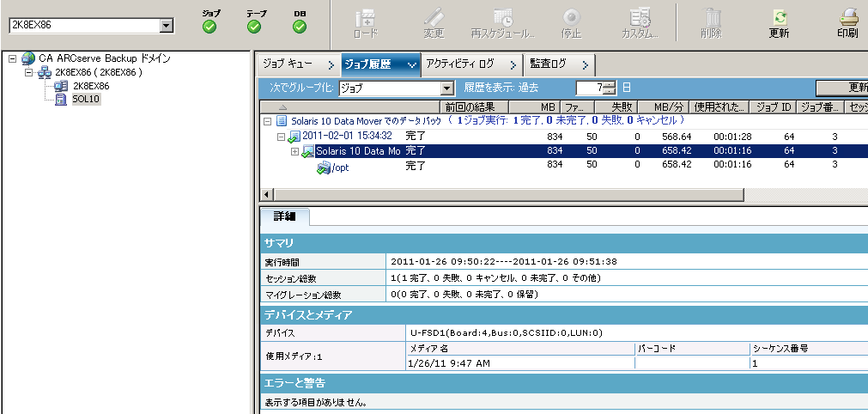Click the CA ARCserve Backup domain globe icon

pyautogui.click(x=28, y=58)
